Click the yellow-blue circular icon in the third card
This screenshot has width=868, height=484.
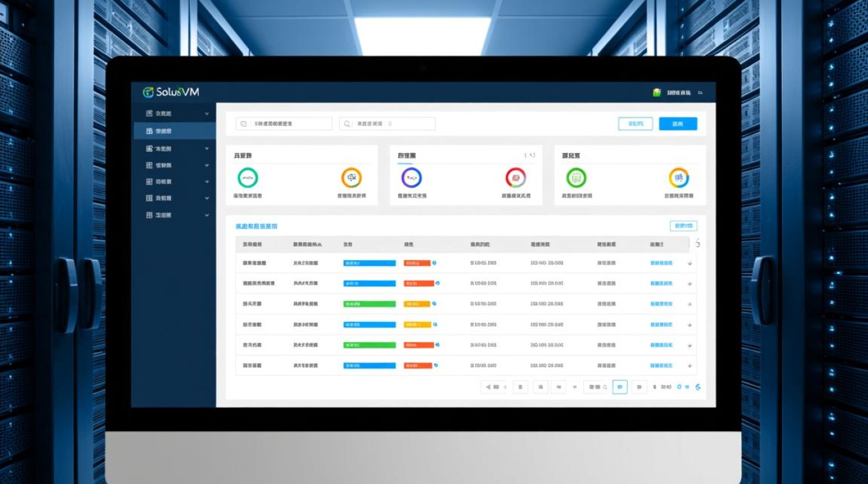click(x=679, y=177)
